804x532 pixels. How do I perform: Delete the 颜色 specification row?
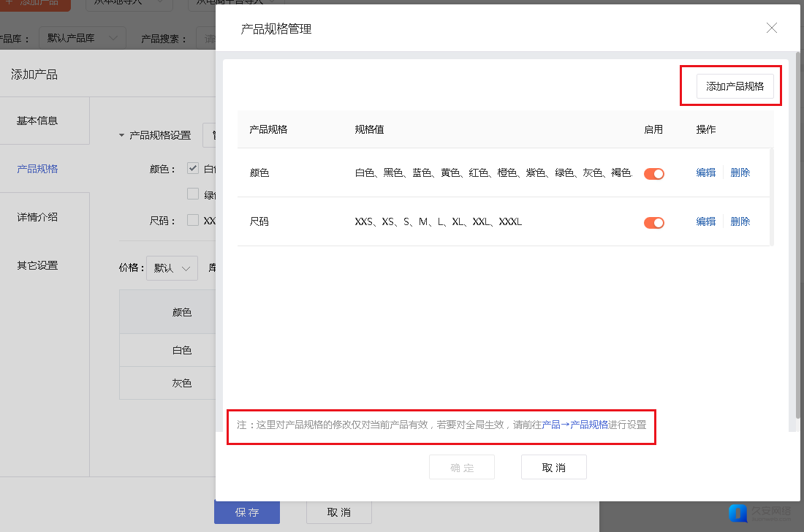(740, 173)
